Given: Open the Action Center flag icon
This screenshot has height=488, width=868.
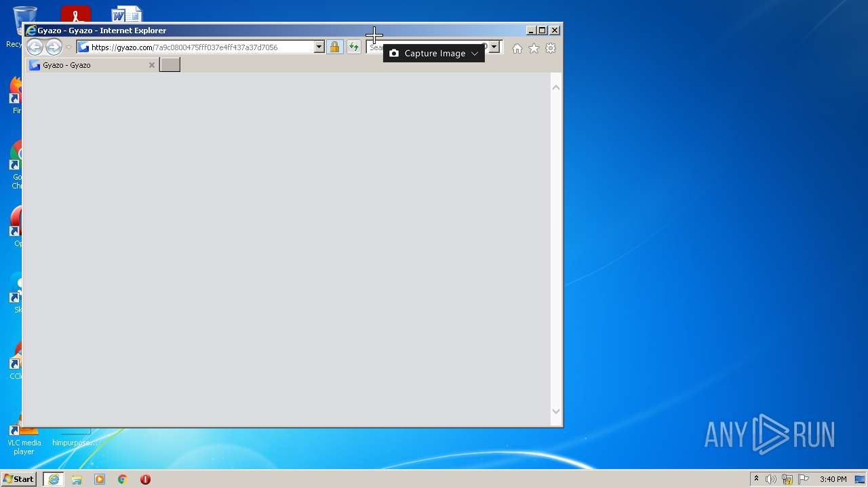Looking at the screenshot, I should pyautogui.click(x=804, y=479).
